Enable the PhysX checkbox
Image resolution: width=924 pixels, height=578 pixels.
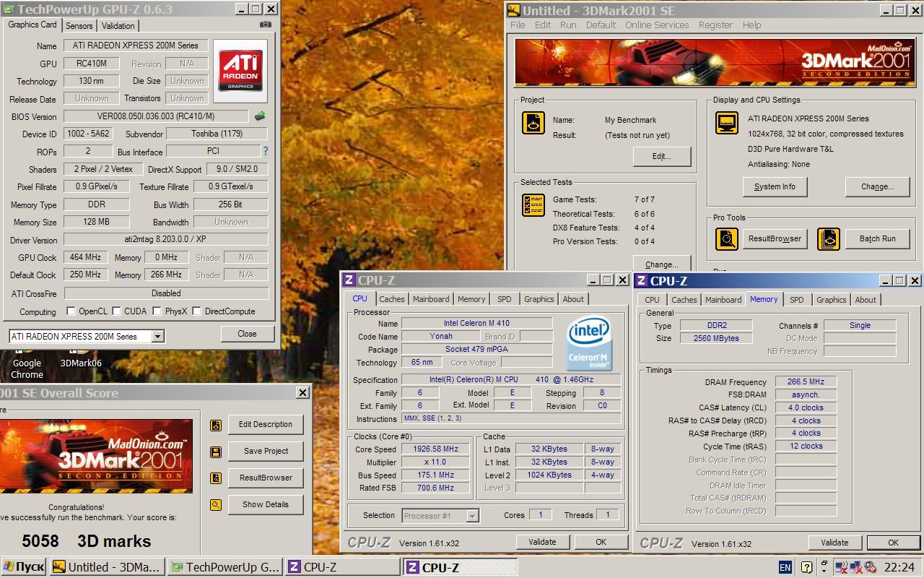pyautogui.click(x=157, y=311)
